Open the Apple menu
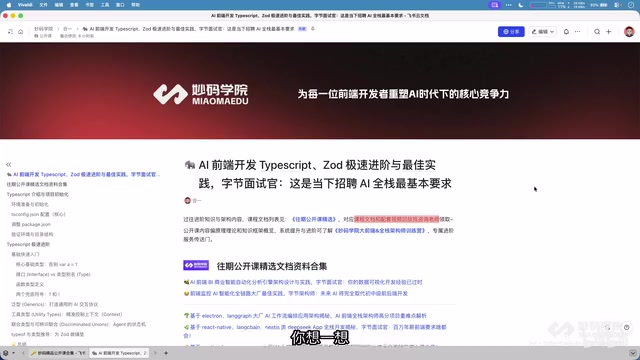 click(9, 5)
